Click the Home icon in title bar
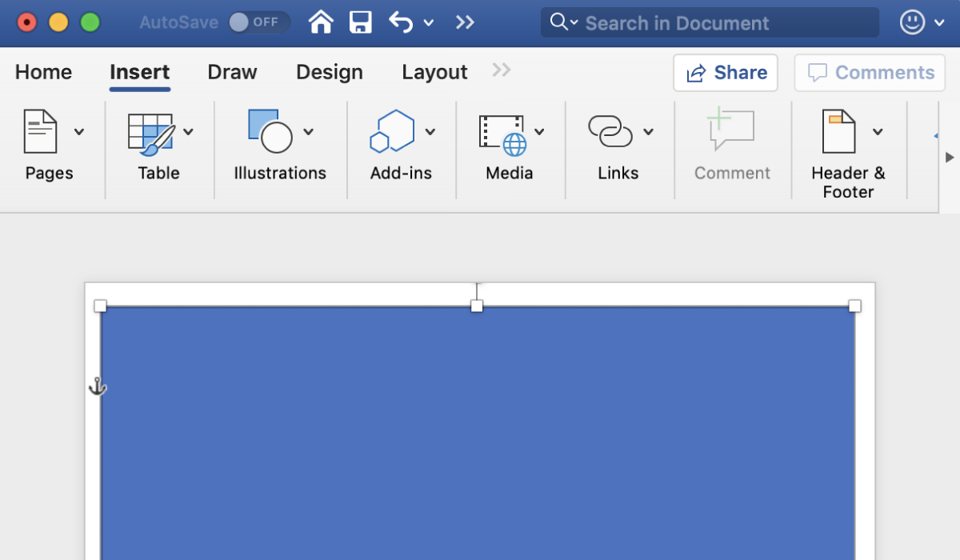 [321, 22]
